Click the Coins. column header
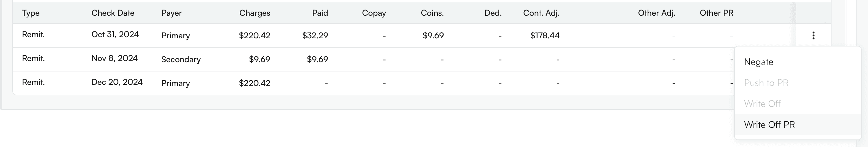 point(432,13)
